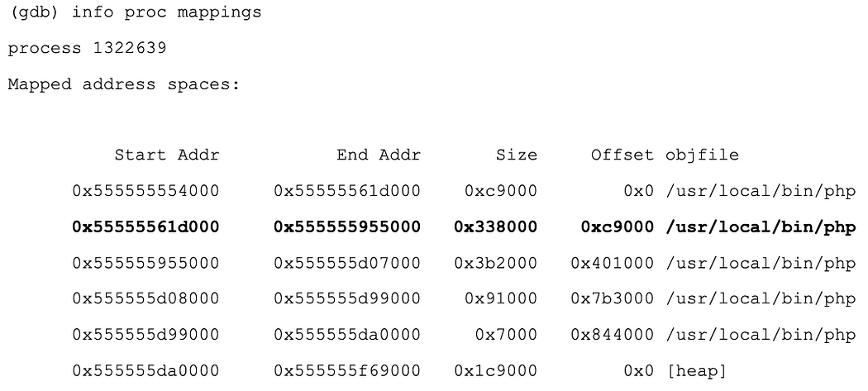Click the "Offset" column header
This screenshot has width=868, height=391.
622,155
